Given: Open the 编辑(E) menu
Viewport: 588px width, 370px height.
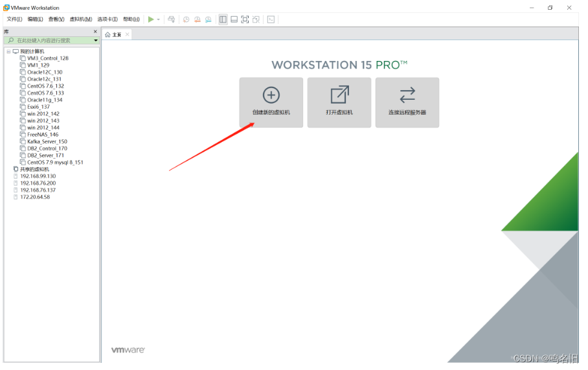Looking at the screenshot, I should click(35, 19).
